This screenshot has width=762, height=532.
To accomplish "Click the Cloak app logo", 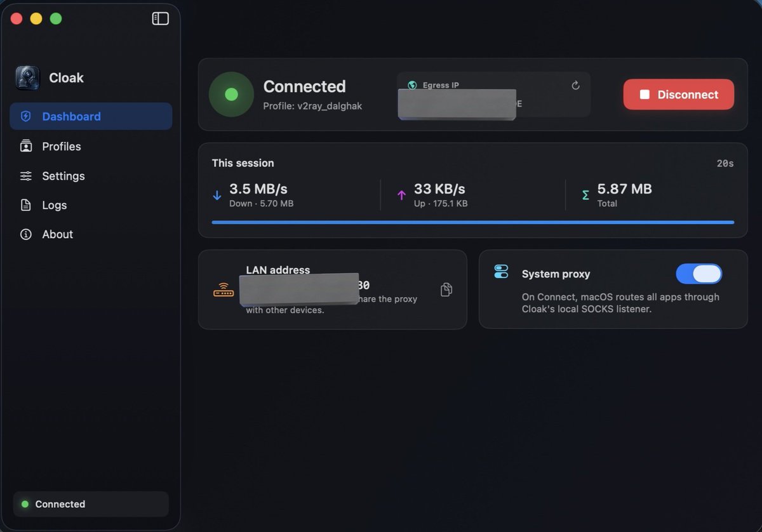I will pos(27,78).
